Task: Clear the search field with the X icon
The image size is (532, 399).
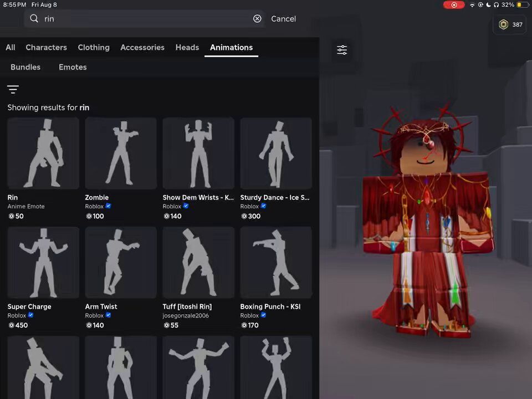Action: (x=257, y=19)
